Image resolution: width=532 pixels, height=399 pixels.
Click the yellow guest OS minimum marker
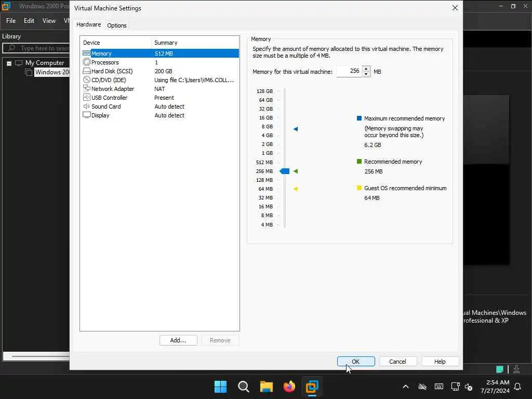[x=296, y=189]
